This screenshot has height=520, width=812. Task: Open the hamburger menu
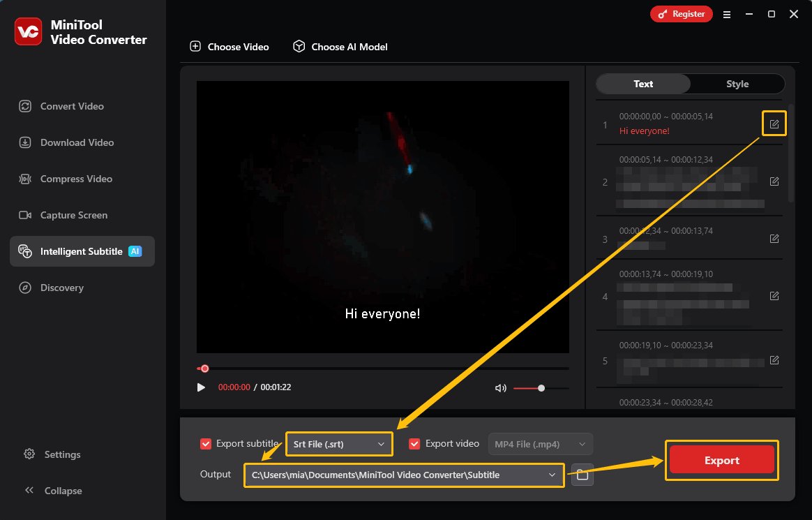pos(726,14)
